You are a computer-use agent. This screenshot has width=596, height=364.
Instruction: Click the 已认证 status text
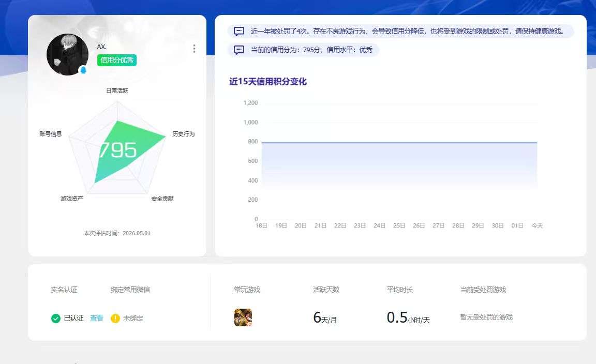coord(74,318)
